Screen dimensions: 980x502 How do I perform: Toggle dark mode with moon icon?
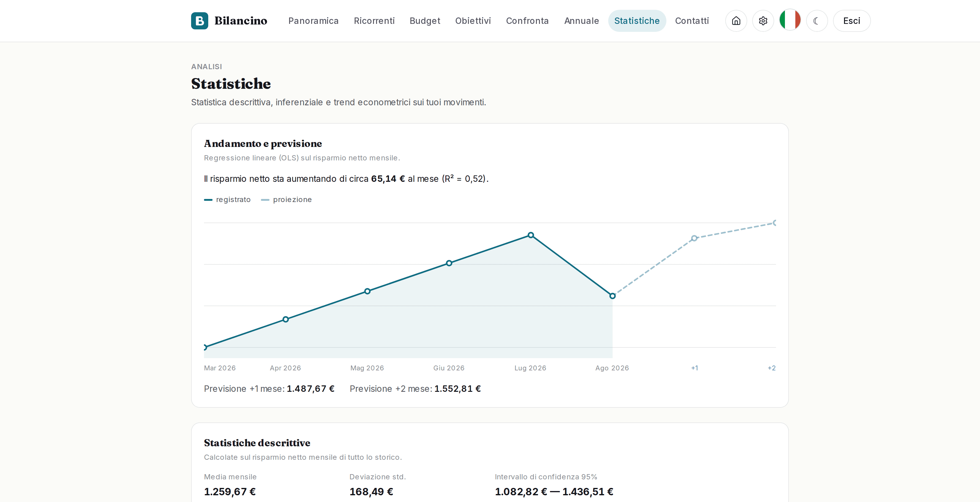click(816, 21)
